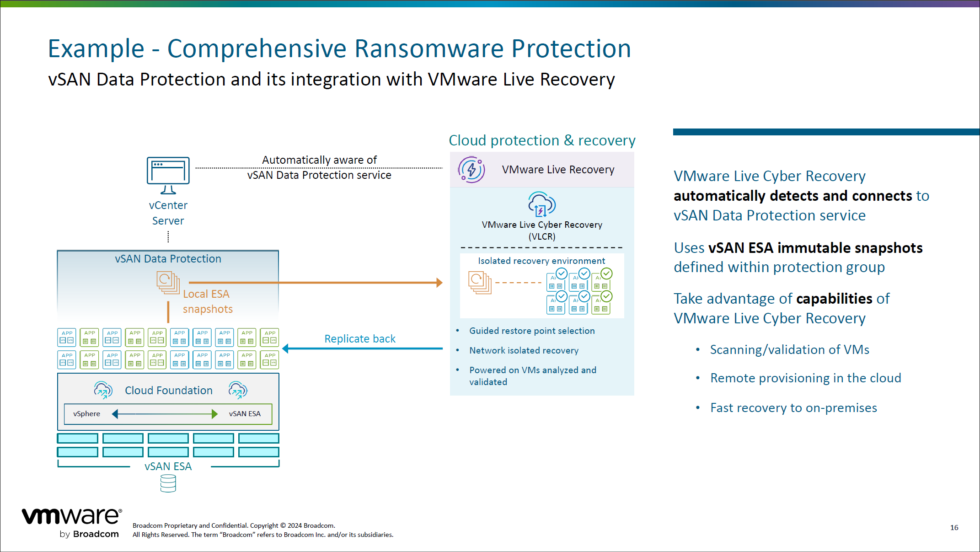
Task: Click the snapshot icon in Isolated recovery environment
Action: pyautogui.click(x=479, y=282)
